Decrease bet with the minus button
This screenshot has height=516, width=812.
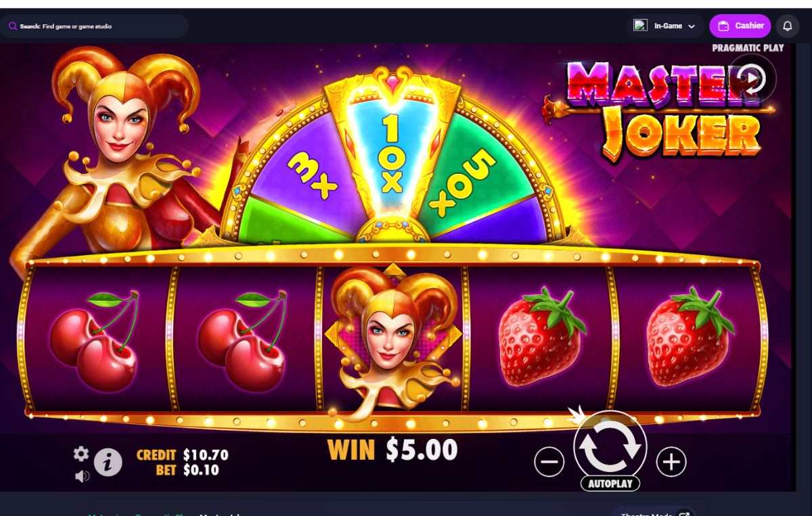point(549,463)
